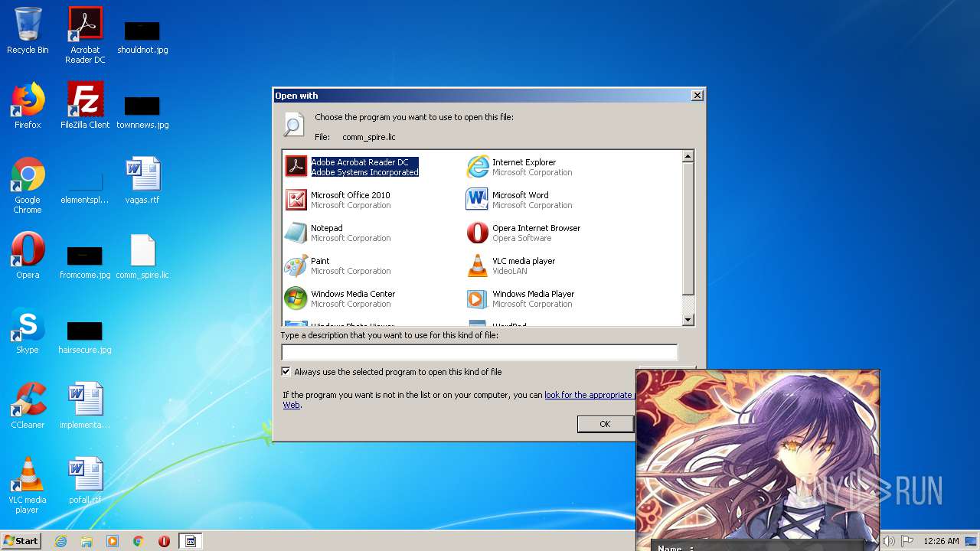This screenshot has height=551, width=980.
Task: Select Microsoft Office 2010 program entry
Action: [x=338, y=200]
